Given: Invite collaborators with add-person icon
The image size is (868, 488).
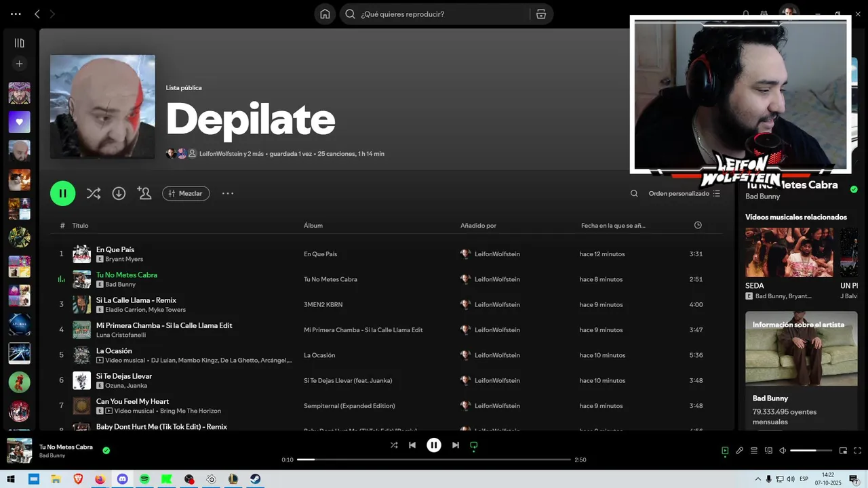Looking at the screenshot, I should pos(144,193).
